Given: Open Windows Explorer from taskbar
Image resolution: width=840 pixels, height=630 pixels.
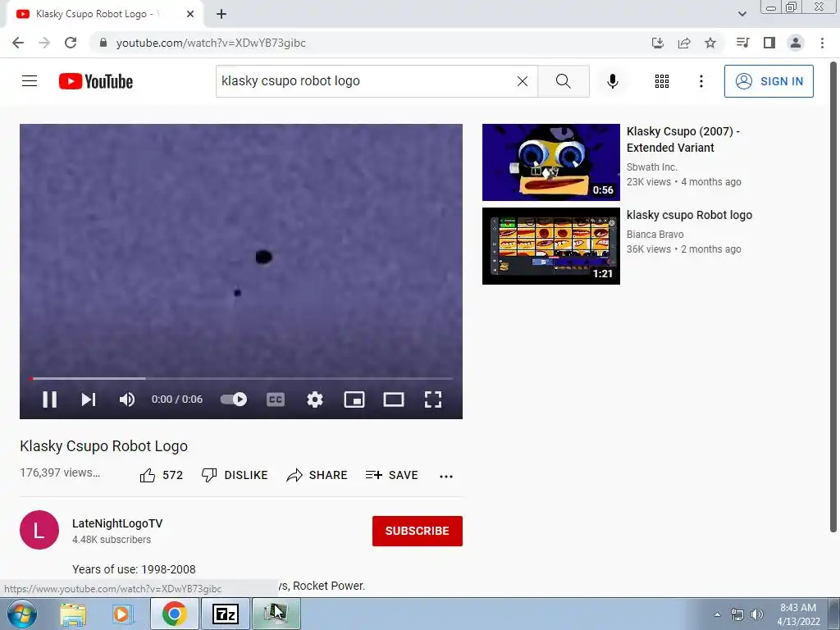Looking at the screenshot, I should click(x=73, y=614).
